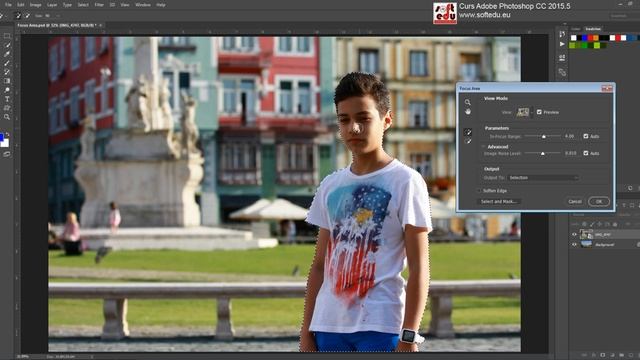Screen dimensions: 640x360
Task: Select Focus Area Subtract tool brush
Action: pyautogui.click(x=468, y=141)
